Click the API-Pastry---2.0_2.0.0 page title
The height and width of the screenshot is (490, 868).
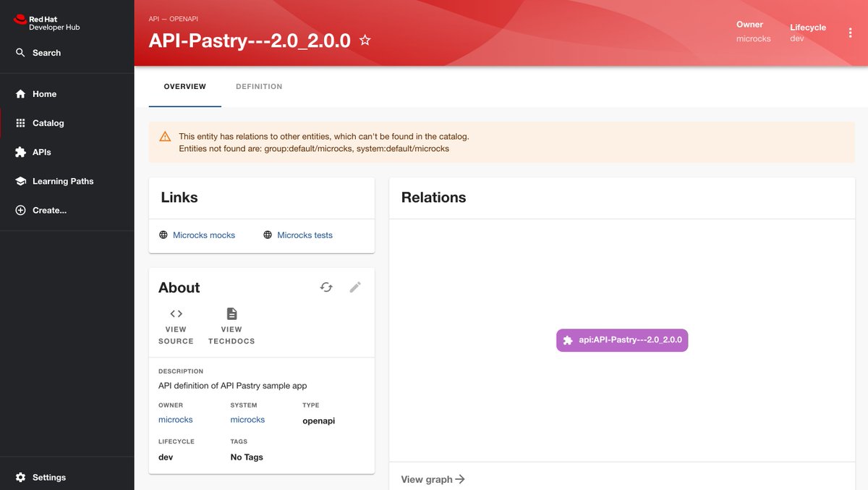[250, 41]
